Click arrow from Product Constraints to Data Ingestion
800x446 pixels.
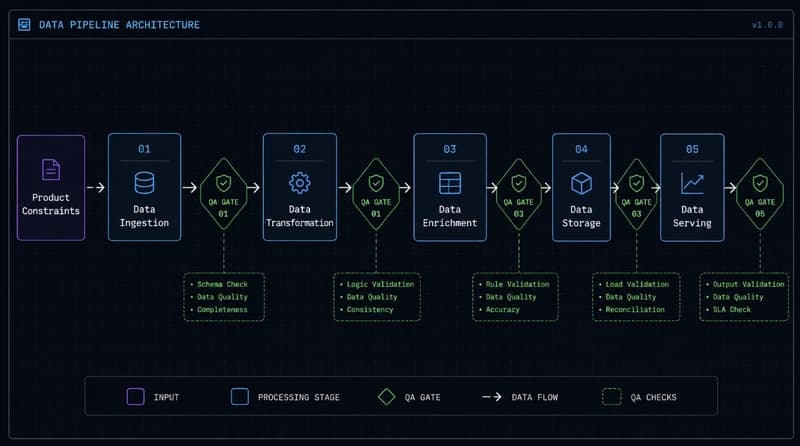[96, 188]
